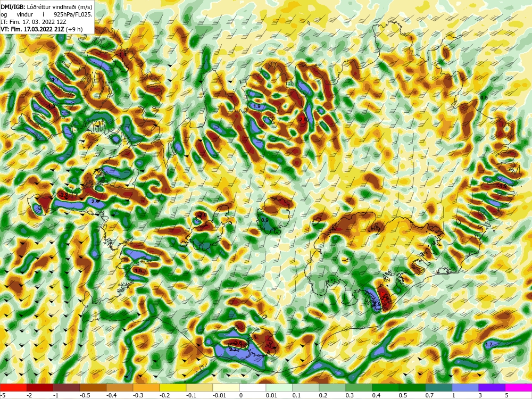Viewport: 532px width, 399px height.
Task: Click the '0.7' tick label in the legend
Action: [429, 395]
